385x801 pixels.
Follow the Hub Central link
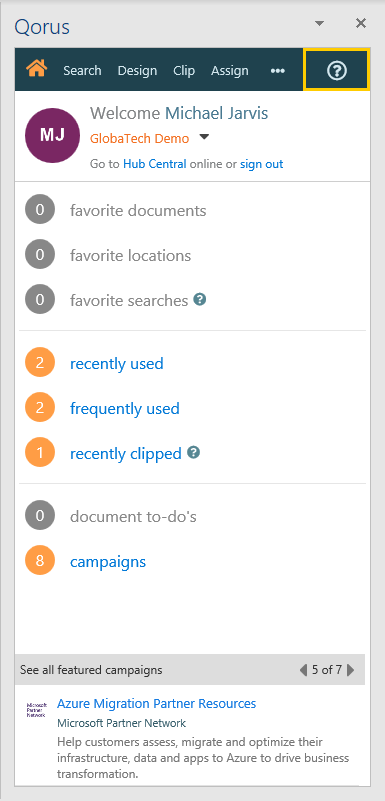[x=155, y=164]
